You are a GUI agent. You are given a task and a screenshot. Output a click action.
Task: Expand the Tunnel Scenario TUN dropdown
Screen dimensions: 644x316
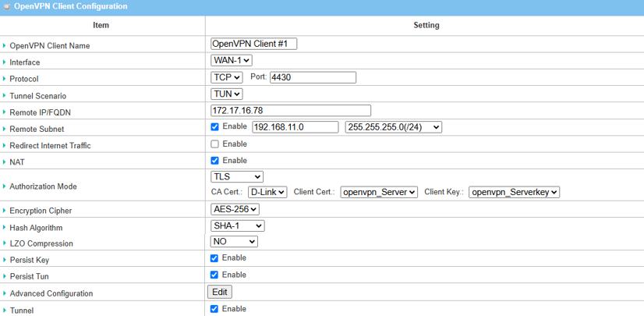(x=226, y=94)
